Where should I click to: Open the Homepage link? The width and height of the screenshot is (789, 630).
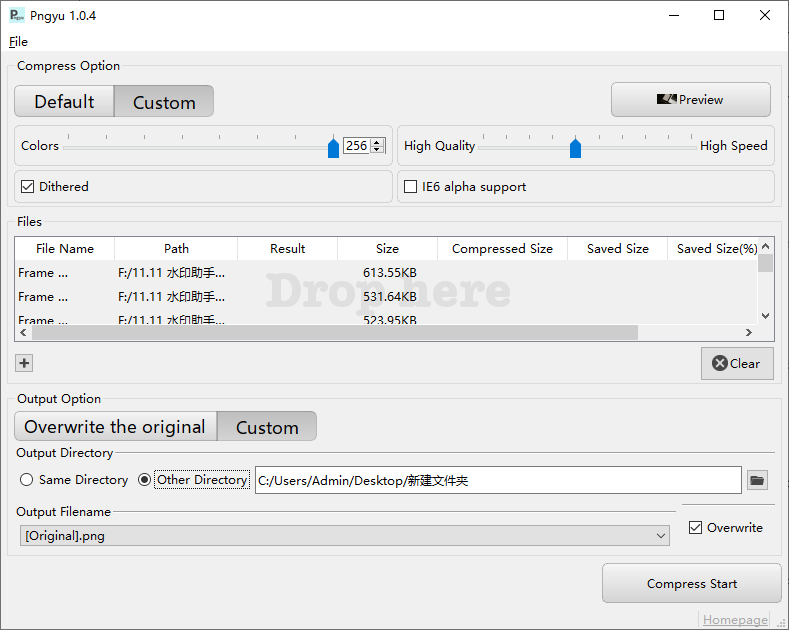click(x=735, y=620)
